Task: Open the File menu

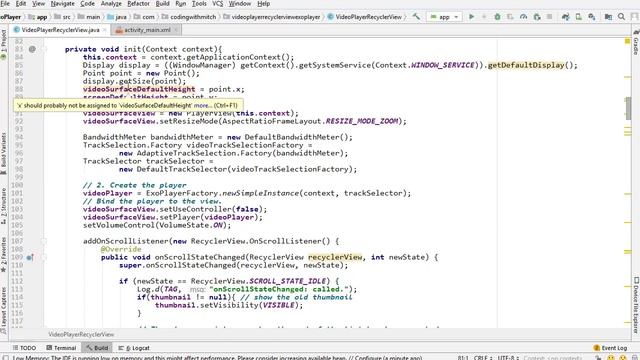Action: coord(5,4)
